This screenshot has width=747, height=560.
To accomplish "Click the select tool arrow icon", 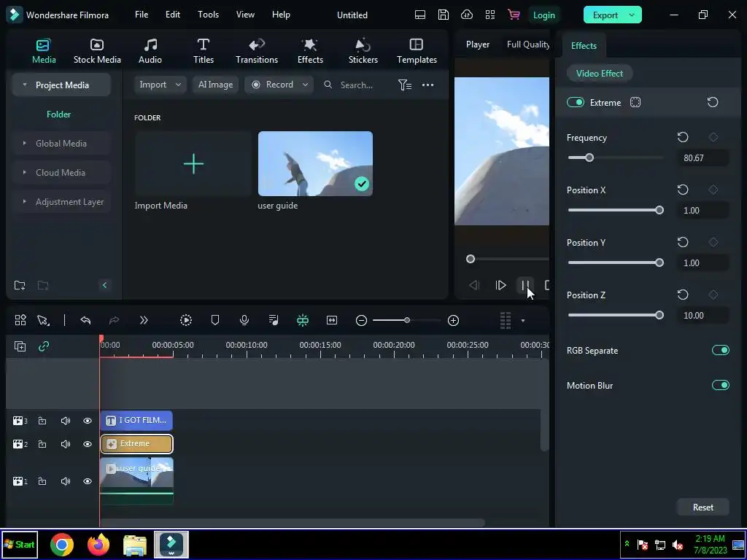I will click(43, 321).
